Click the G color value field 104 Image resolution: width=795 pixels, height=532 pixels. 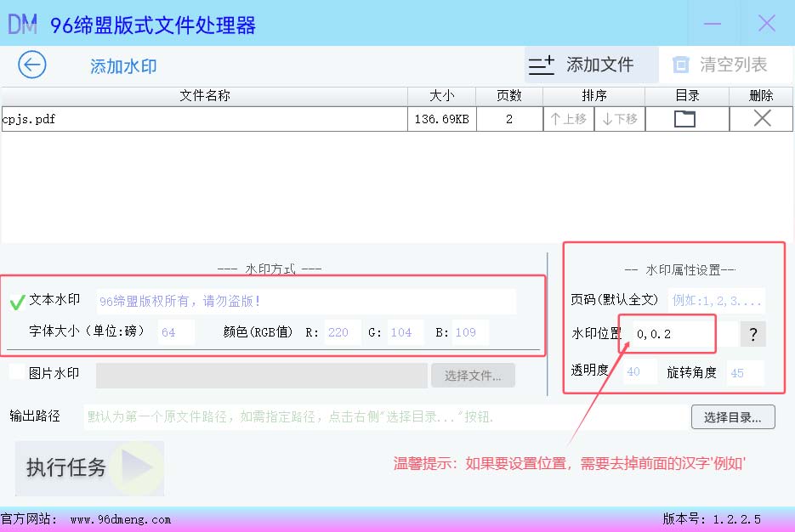405,332
